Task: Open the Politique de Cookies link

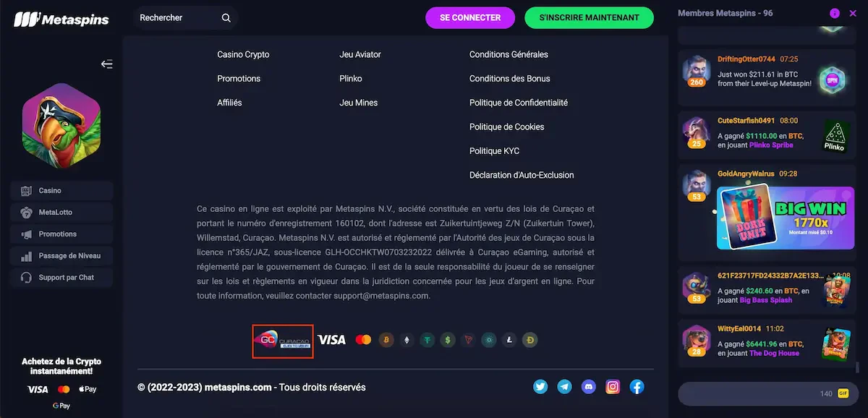Action: pyautogui.click(x=507, y=127)
